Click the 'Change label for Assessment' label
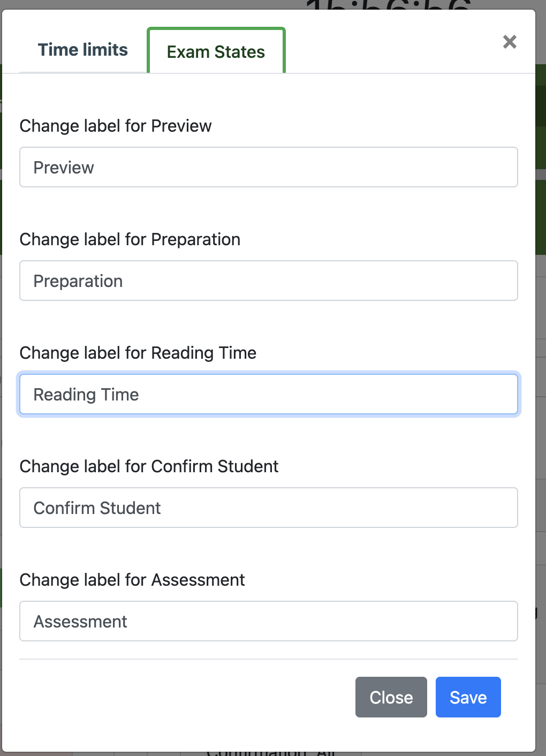Image resolution: width=546 pixels, height=756 pixels. [x=132, y=580]
